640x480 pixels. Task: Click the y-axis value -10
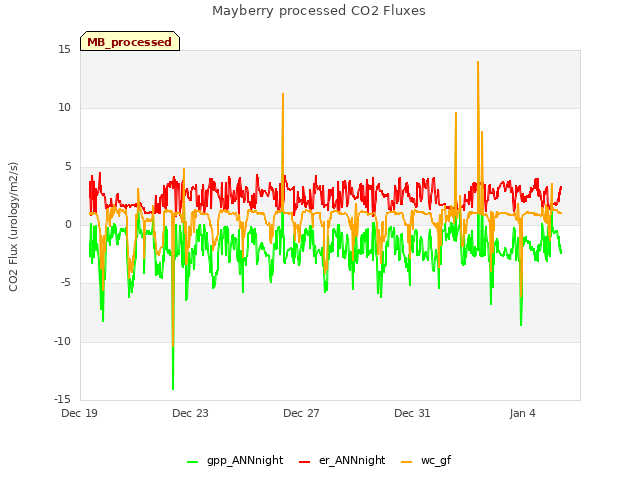click(x=62, y=341)
